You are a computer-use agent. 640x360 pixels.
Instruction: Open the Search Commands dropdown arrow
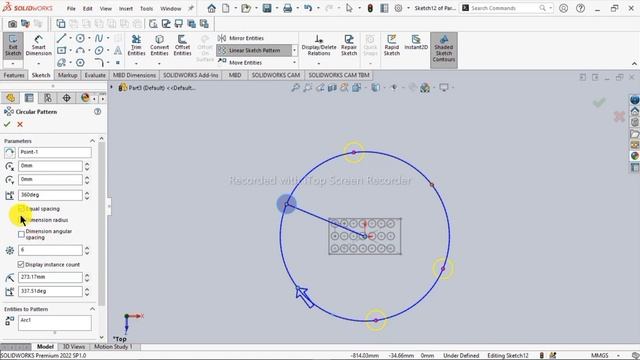point(551,8)
